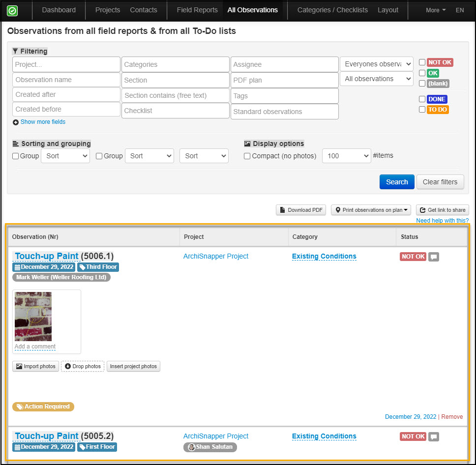The height and width of the screenshot is (465, 476).
Task: Click the blue Search button
Action: (397, 182)
